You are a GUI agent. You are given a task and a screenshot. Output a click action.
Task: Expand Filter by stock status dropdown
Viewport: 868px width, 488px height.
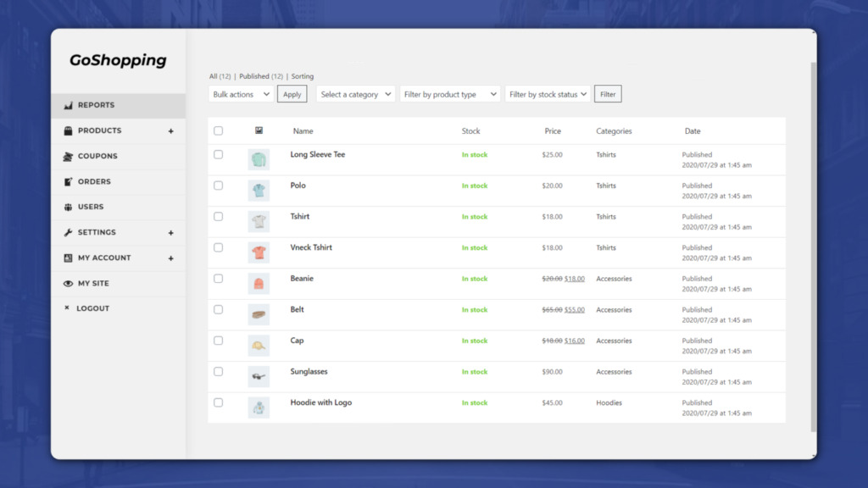point(548,94)
